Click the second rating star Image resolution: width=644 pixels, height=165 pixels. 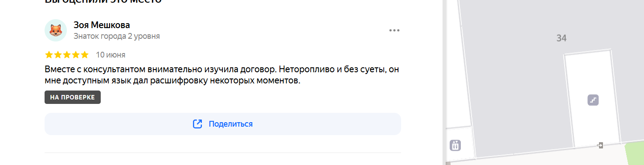pos(58,55)
